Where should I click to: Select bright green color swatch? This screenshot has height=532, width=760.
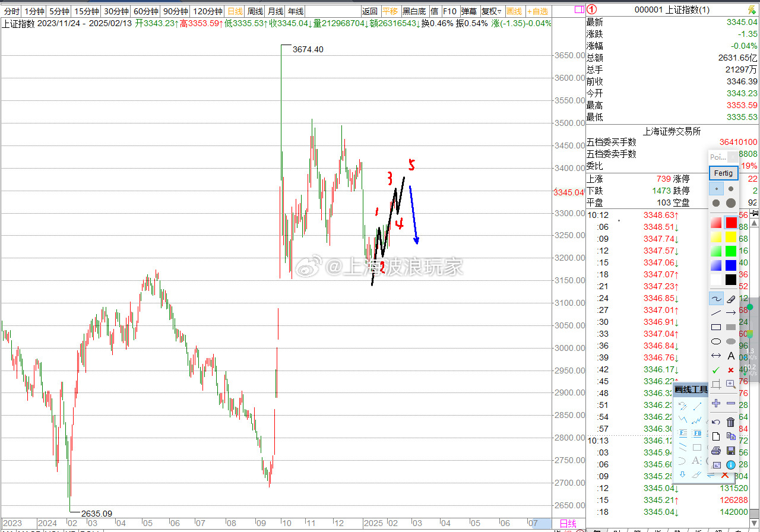click(x=731, y=251)
